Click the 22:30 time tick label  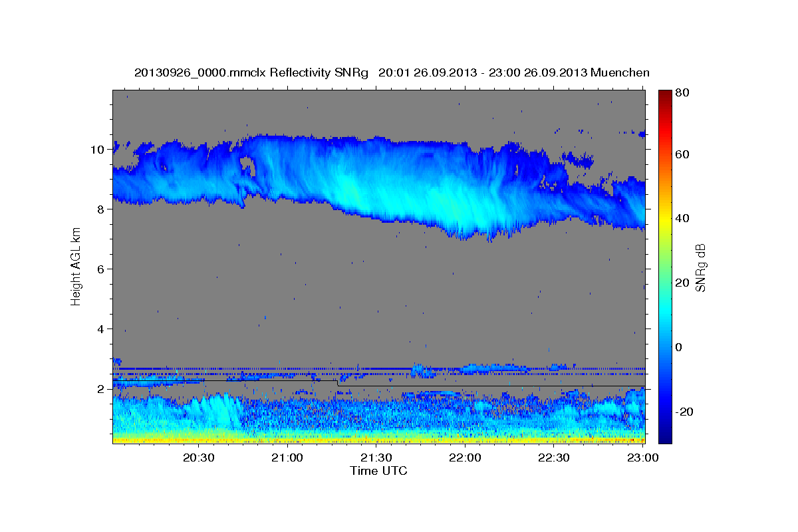pos(555,458)
